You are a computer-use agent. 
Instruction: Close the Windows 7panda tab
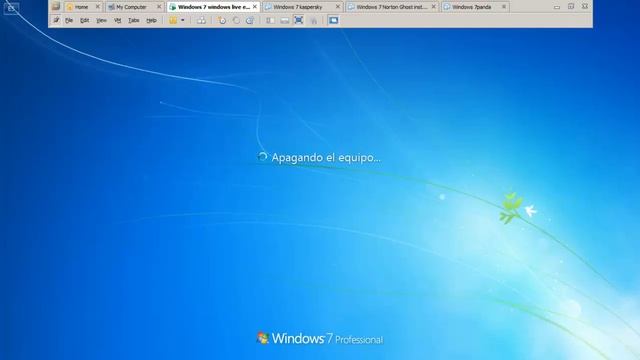(504, 7)
